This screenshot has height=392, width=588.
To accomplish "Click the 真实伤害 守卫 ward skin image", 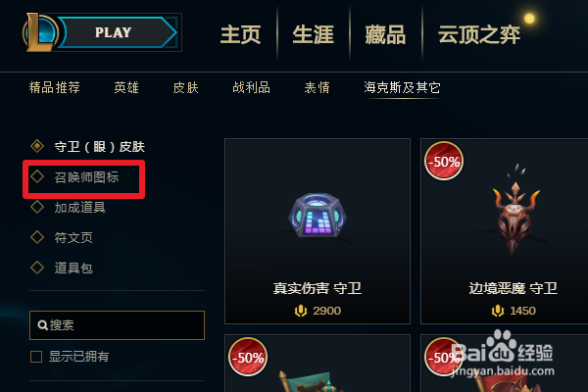I will click(318, 216).
